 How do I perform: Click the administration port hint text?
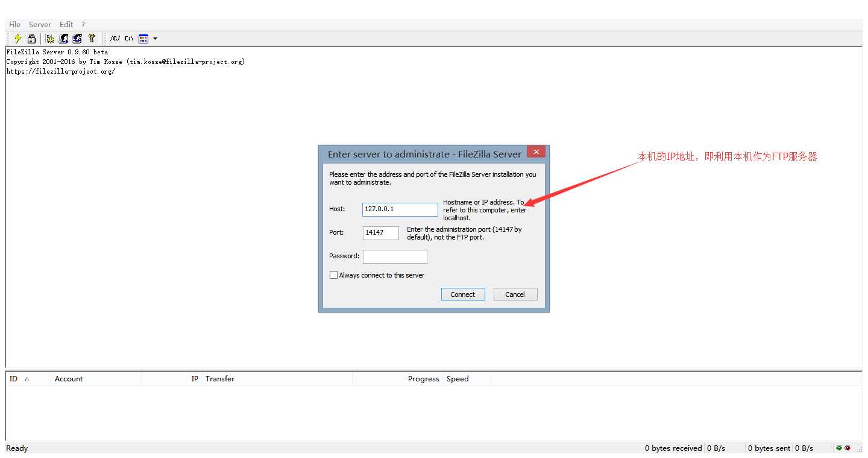click(464, 234)
